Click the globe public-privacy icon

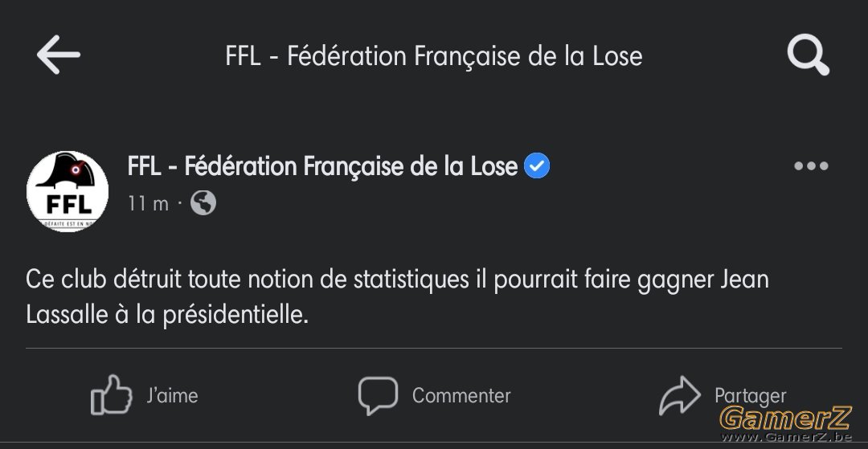click(203, 203)
